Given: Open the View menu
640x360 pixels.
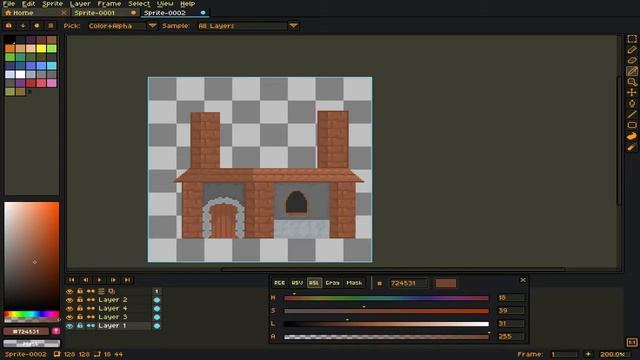Looking at the screenshot, I should (x=165, y=4).
